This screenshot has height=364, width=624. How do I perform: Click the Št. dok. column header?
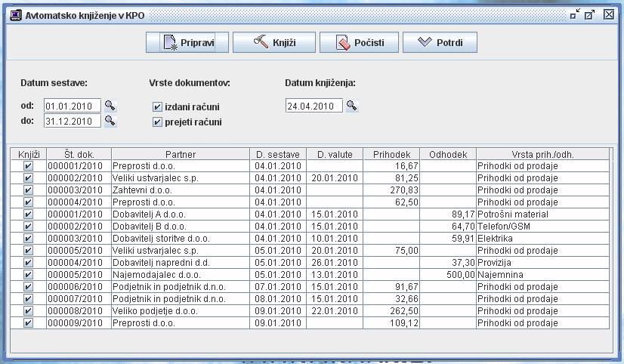78,155
